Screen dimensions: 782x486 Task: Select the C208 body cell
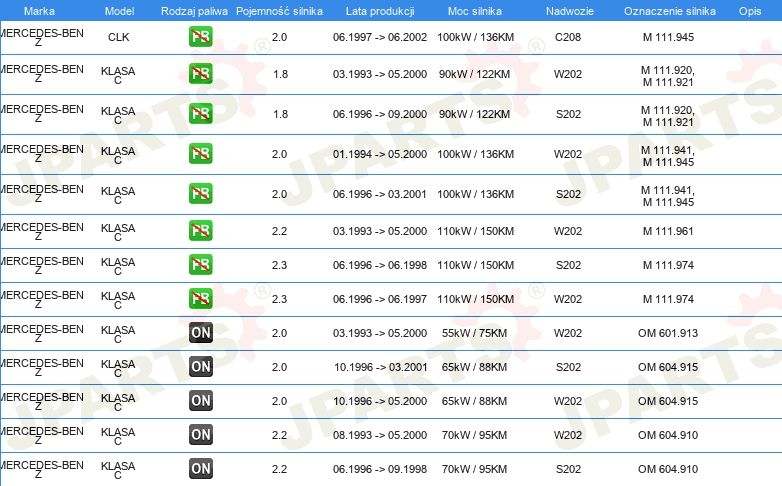pyautogui.click(x=568, y=37)
